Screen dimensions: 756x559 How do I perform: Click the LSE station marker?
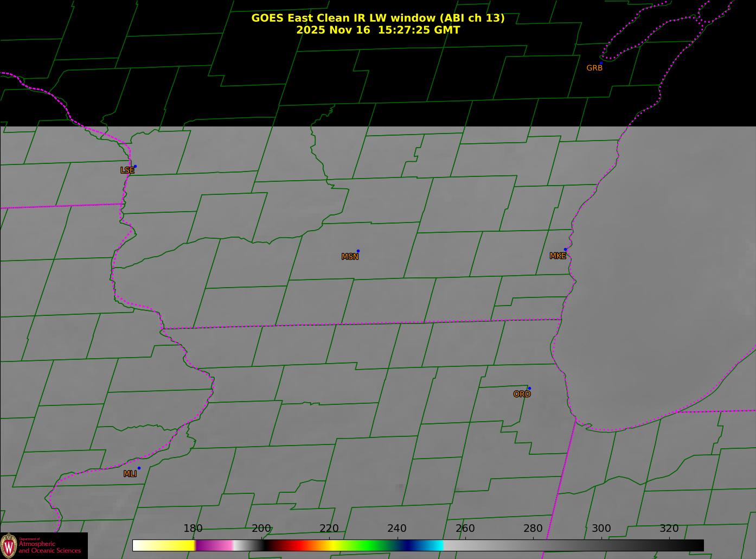(x=135, y=166)
